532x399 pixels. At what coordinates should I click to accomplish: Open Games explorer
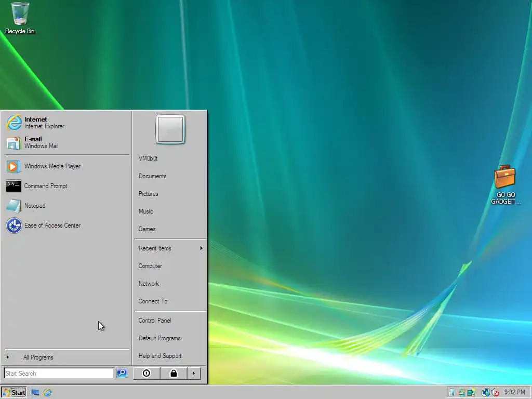click(x=170, y=229)
